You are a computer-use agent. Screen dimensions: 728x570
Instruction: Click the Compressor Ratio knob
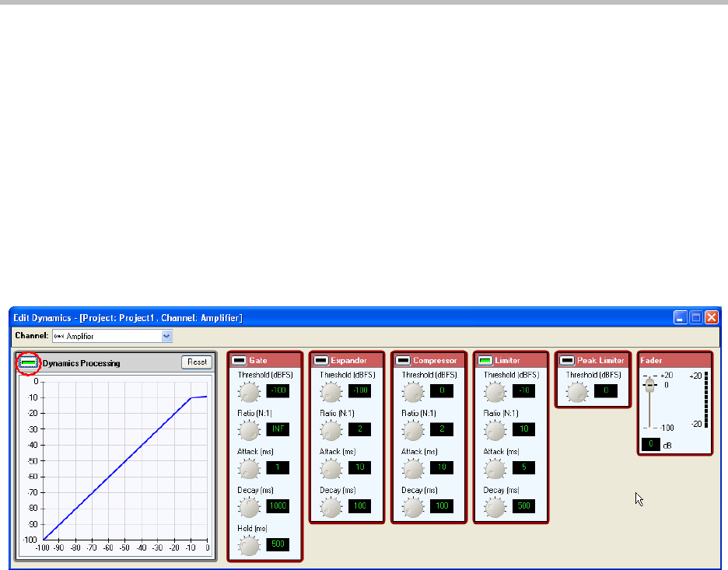tap(413, 429)
